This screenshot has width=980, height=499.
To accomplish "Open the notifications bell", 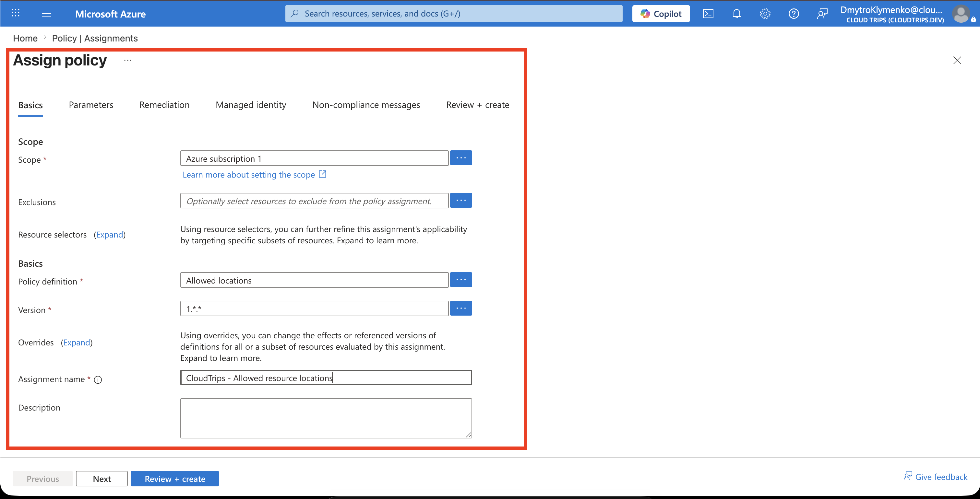I will click(736, 14).
